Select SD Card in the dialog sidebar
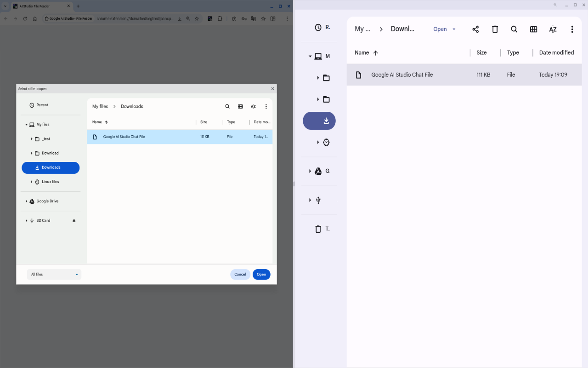Viewport: 588px width, 368px height. coord(51,220)
